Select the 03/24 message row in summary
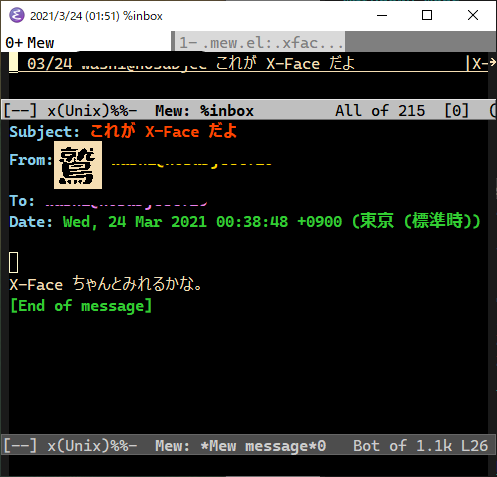This screenshot has width=497, height=477. point(248,63)
